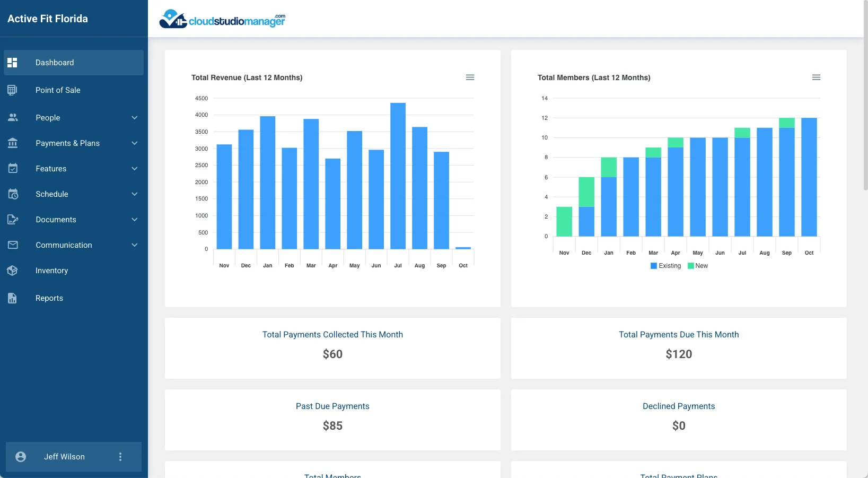Open the Features menu item
Screen dimensions: 868x478
pos(51,169)
